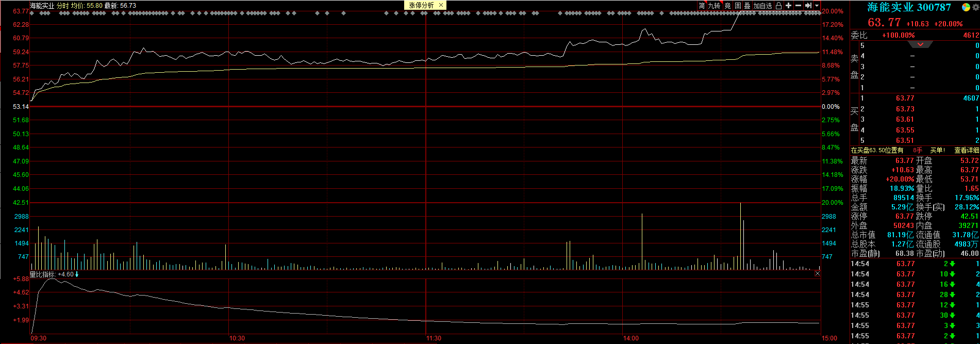Click the plus zoom-in icon

click(x=788, y=6)
